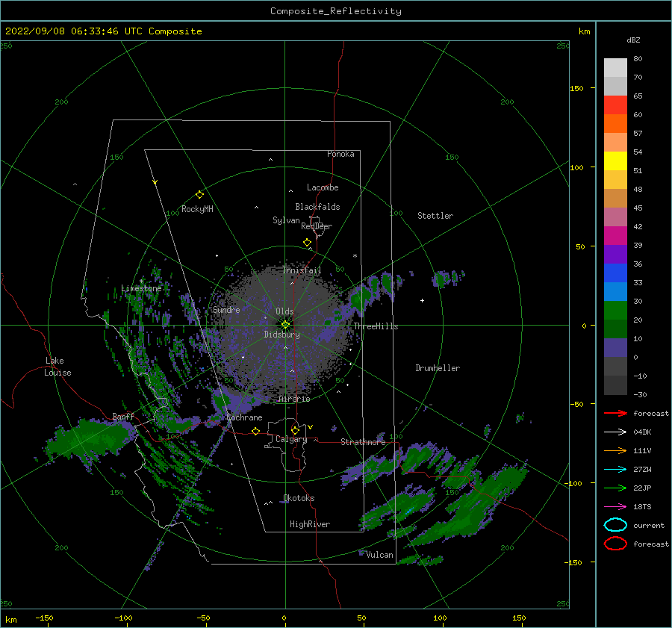Click the Airdrie town label
Image resolution: width=672 pixels, height=628 pixels.
[x=294, y=399]
